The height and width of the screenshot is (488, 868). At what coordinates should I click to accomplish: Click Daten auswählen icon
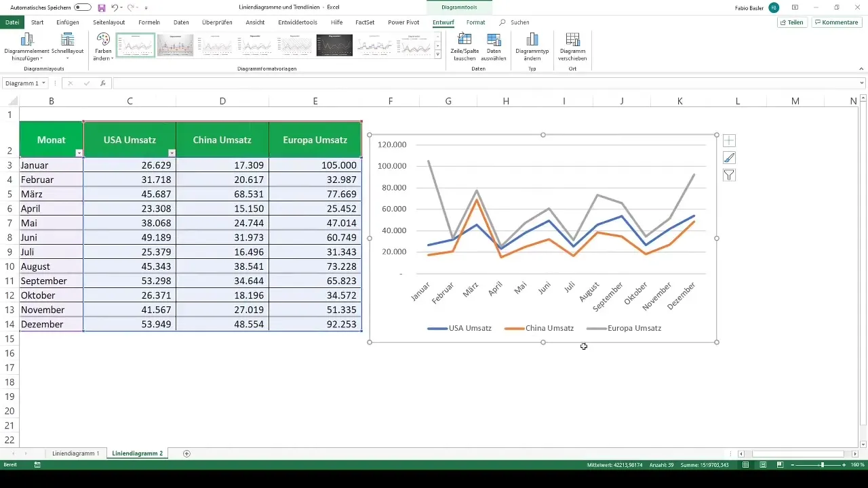pos(494,47)
